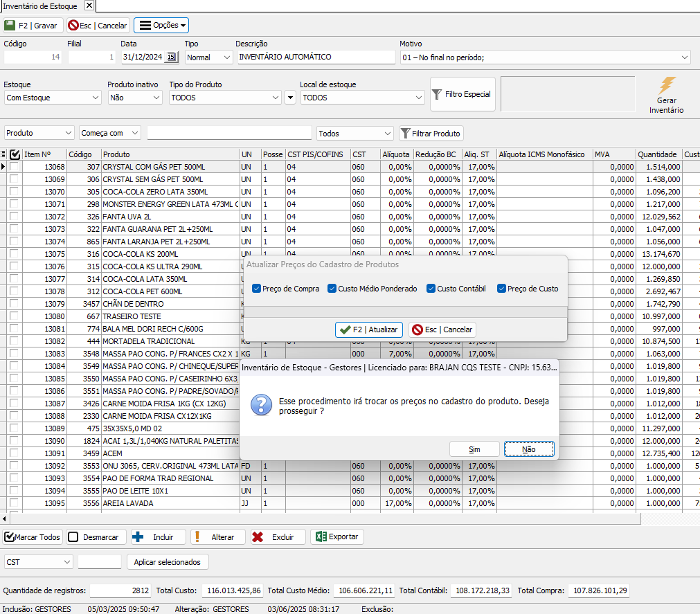Click the product filter text input field

tap(229, 133)
